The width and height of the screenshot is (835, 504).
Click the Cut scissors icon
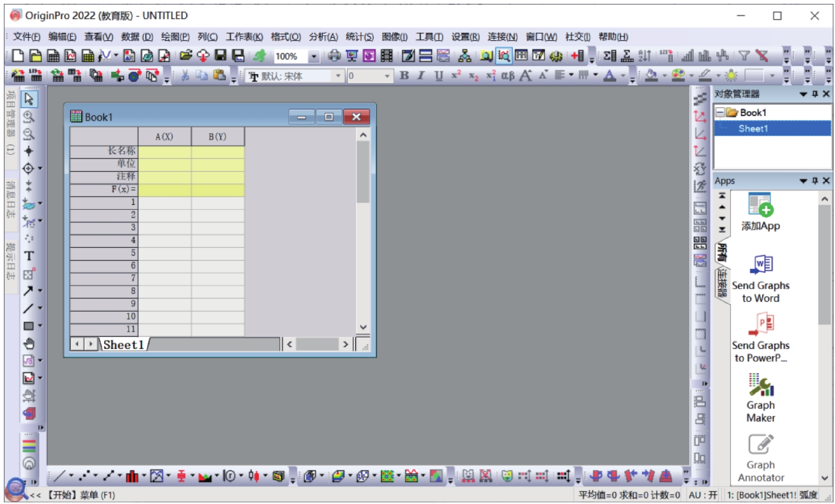pos(185,76)
